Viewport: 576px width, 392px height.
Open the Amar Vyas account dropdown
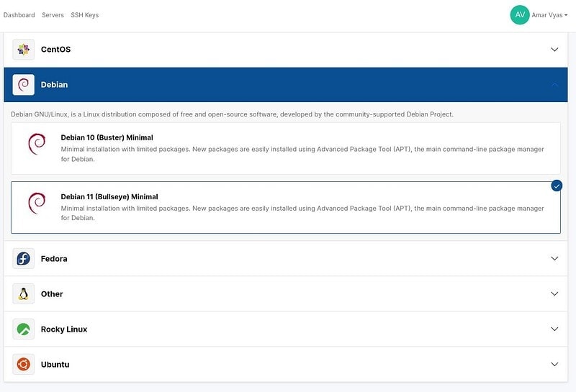[x=549, y=15]
